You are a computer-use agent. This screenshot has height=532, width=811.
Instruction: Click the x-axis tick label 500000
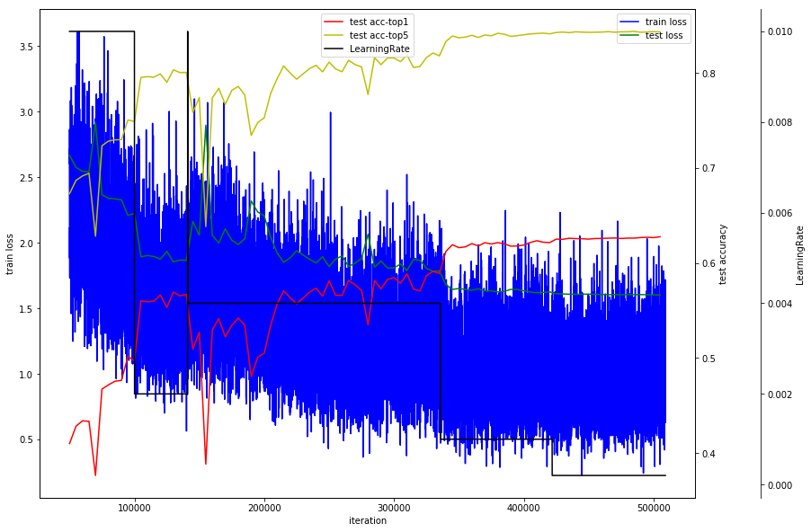click(x=654, y=509)
